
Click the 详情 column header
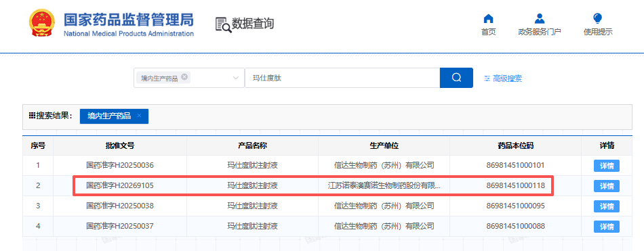(607, 145)
